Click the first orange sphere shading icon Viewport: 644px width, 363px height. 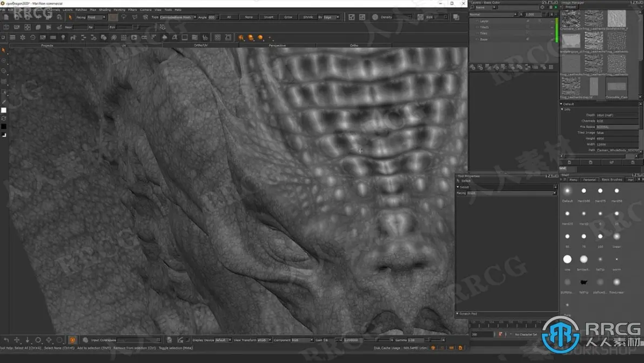pos(241,38)
